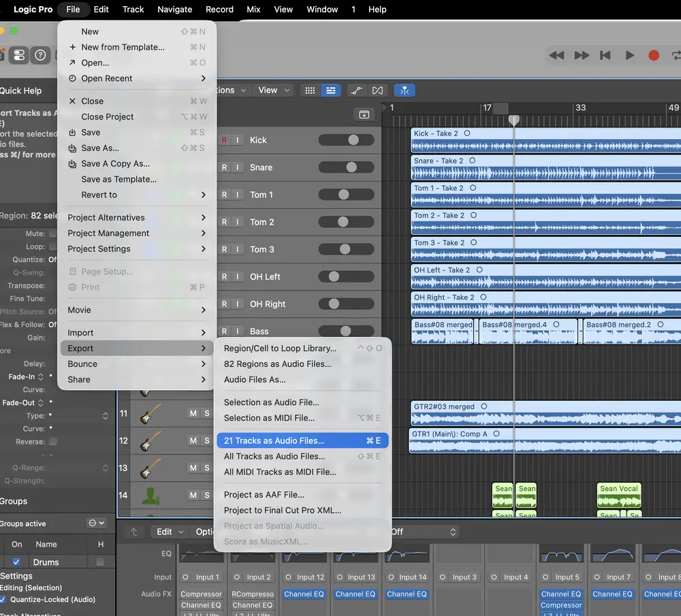The height and width of the screenshot is (616, 681).
Task: Toggle the Flex show/hide icon
Action: (378, 91)
